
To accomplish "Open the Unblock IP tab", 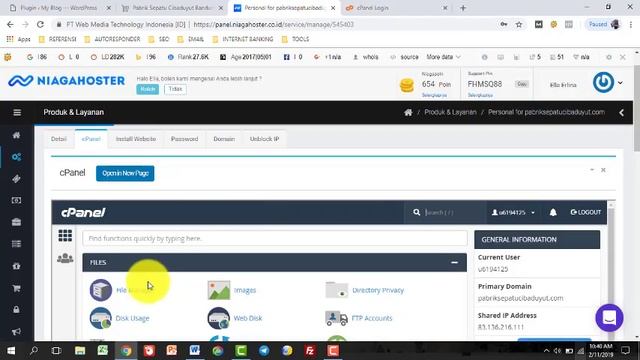I will (x=264, y=139).
